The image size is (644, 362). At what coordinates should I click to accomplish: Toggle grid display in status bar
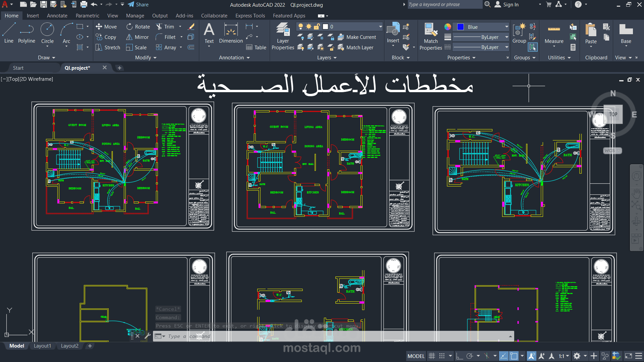(x=432, y=356)
